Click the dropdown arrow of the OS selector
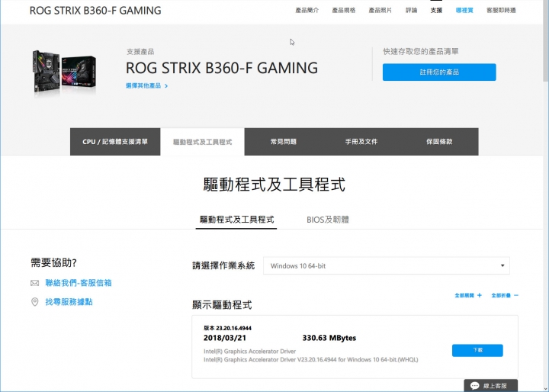549x392 pixels. (502, 266)
